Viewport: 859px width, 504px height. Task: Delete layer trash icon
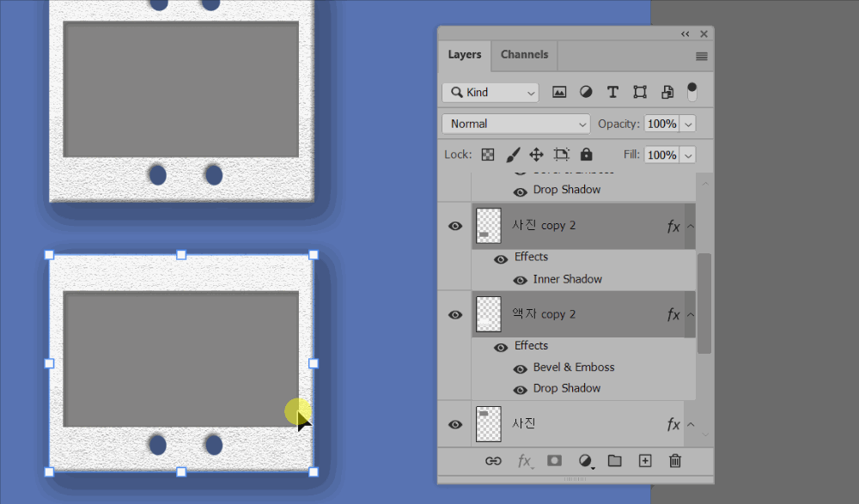(x=675, y=461)
